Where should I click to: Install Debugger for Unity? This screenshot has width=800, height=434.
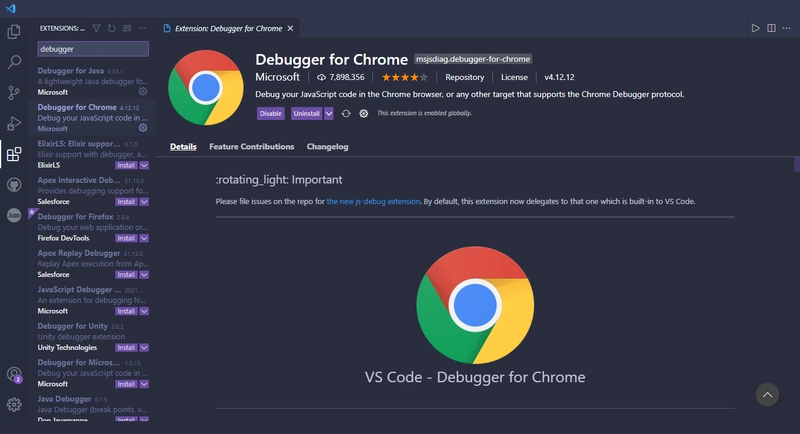(127, 348)
